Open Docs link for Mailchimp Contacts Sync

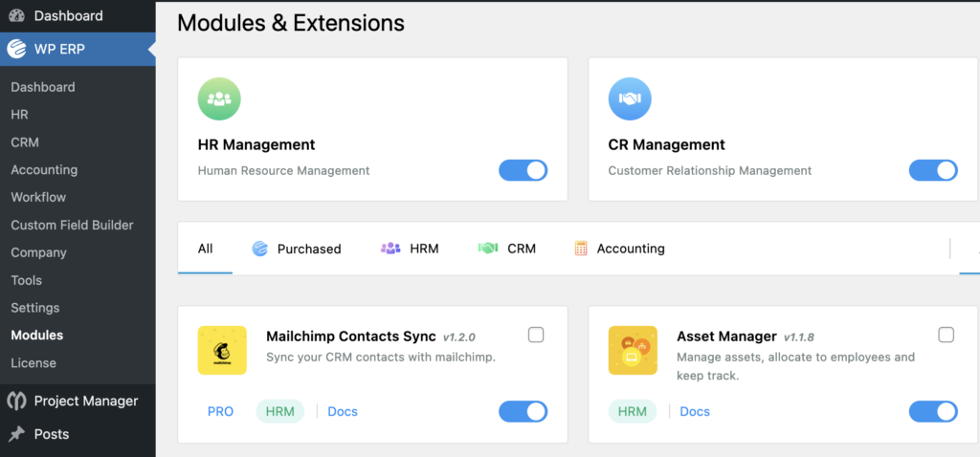(343, 411)
